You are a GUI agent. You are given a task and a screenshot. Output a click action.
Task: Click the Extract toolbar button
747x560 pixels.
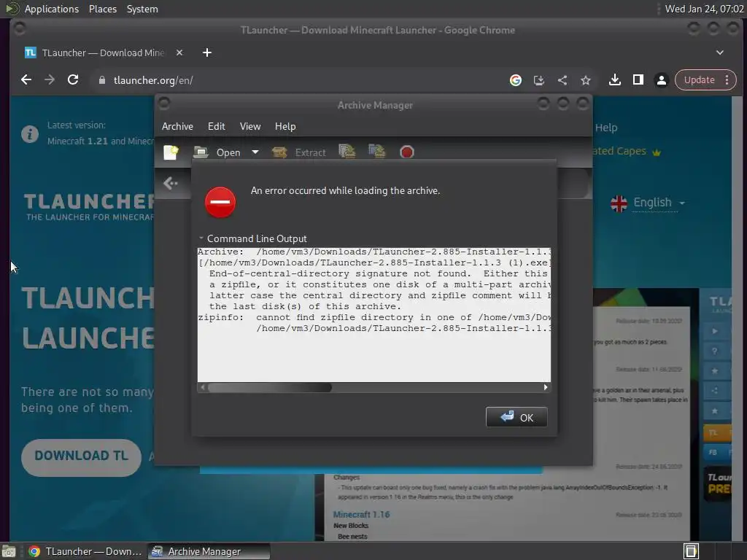pos(298,152)
